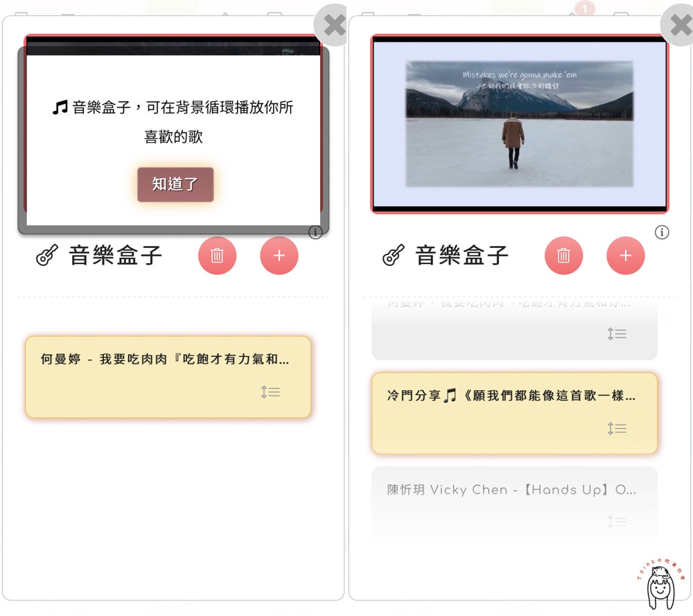
Task: Click the reorder handle on the right panel's faded top card
Action: [x=617, y=334]
